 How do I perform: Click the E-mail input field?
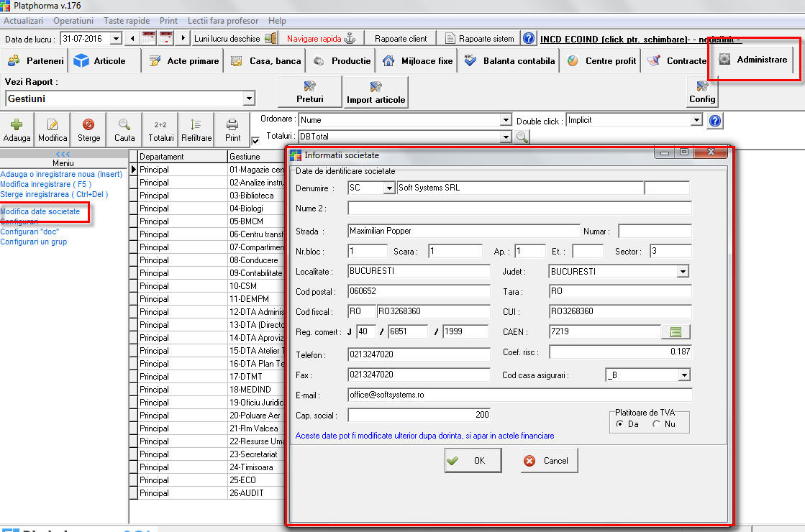519,395
